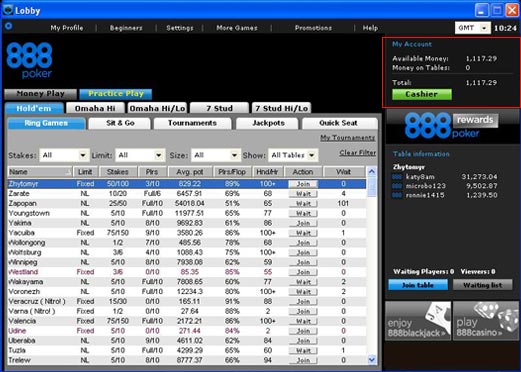This screenshot has width=521, height=372.
Task: Open the 888 rewards poker banner
Action: [x=452, y=126]
